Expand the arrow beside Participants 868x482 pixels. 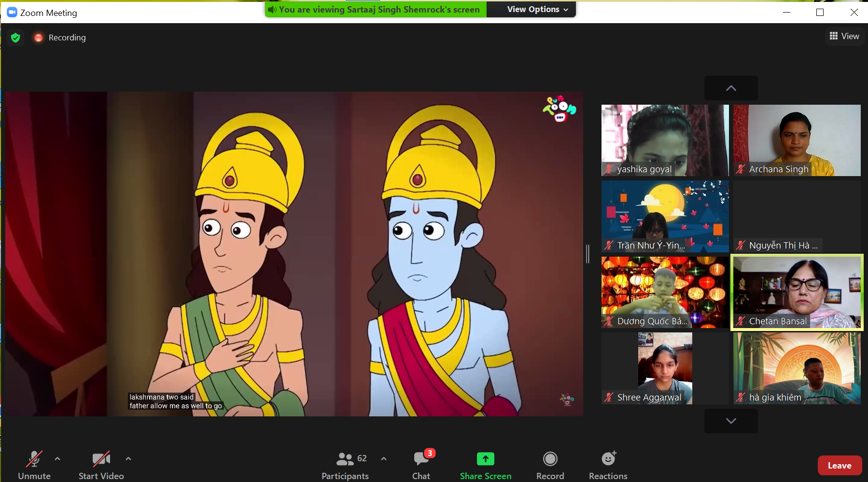(x=384, y=459)
